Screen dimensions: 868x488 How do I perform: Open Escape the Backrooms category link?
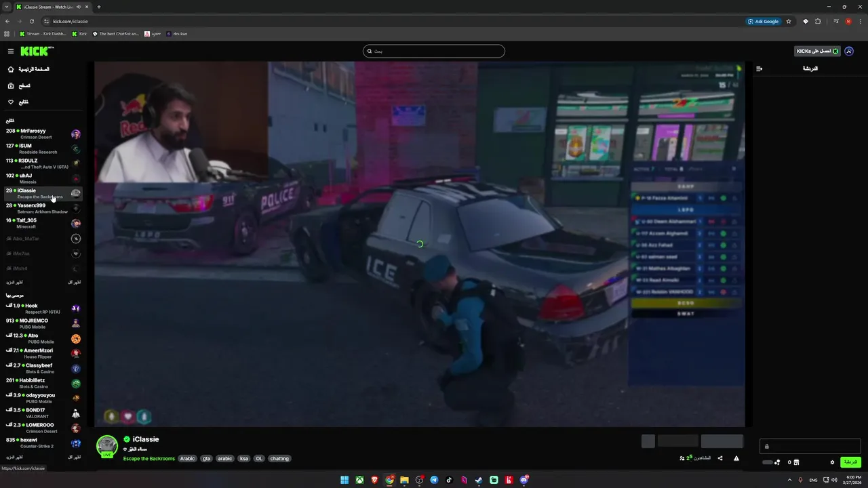pyautogui.click(x=149, y=459)
